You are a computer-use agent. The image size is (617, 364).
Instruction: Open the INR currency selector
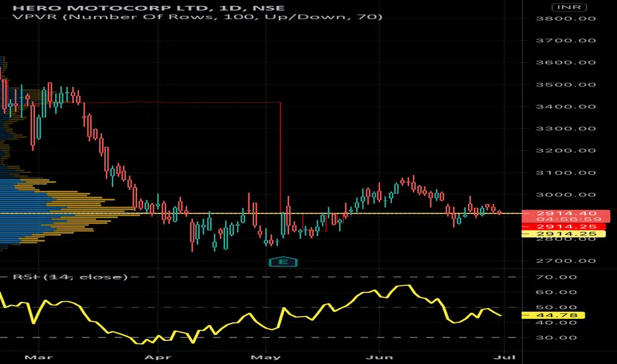click(x=569, y=7)
